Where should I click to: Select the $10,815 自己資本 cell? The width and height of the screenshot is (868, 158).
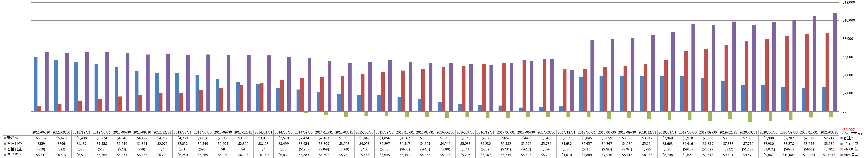(829, 155)
